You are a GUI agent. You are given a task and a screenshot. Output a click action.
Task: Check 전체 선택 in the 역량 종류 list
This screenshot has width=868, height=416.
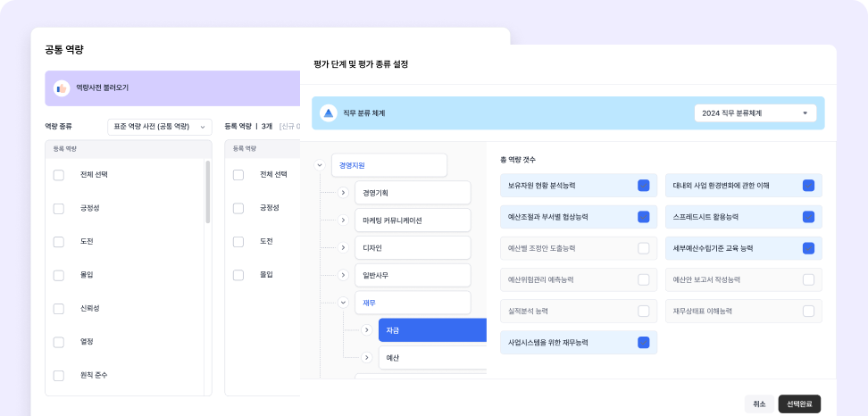pos(59,175)
